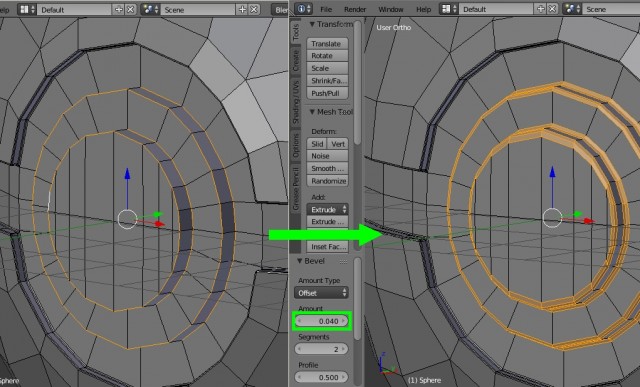Click the User Ortho view label
This screenshot has width=640, height=387.
click(393, 27)
